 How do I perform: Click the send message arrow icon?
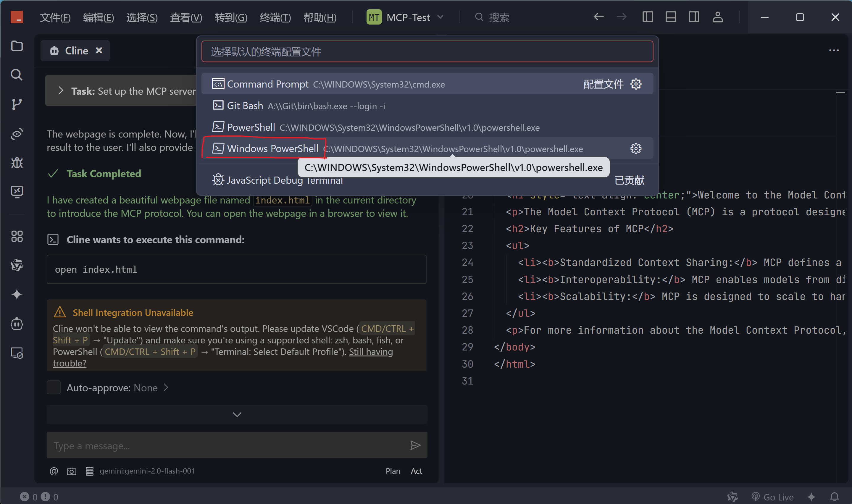(x=415, y=445)
